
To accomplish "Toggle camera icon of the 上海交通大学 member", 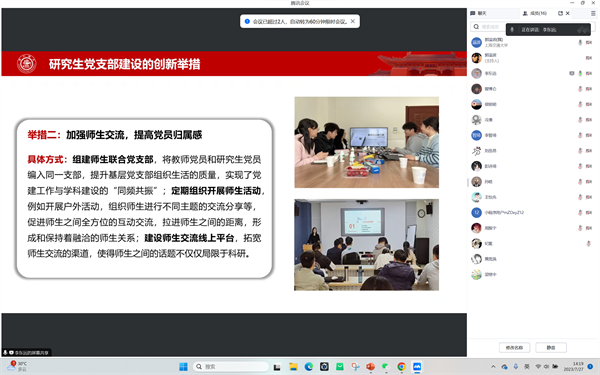I will 589,42.
